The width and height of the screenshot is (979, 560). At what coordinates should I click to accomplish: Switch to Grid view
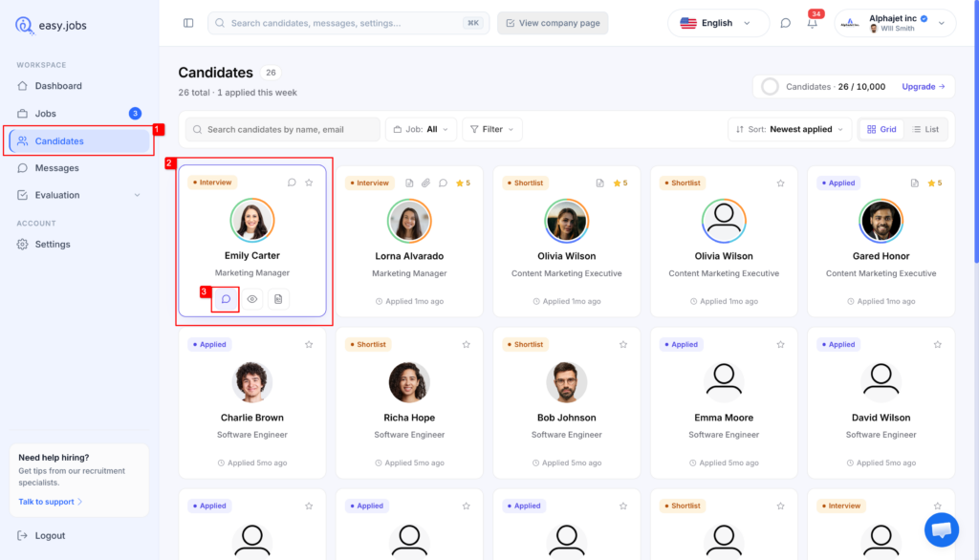[881, 129]
